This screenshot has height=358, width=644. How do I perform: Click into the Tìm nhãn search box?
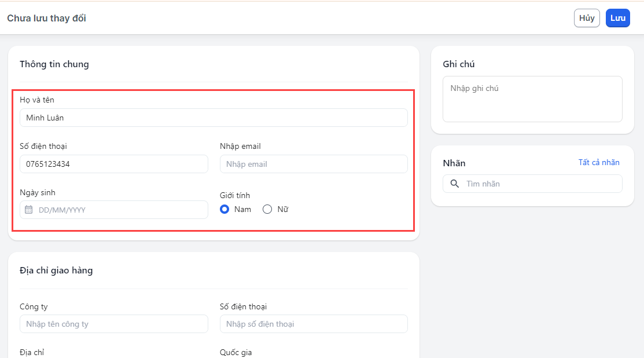(x=538, y=184)
